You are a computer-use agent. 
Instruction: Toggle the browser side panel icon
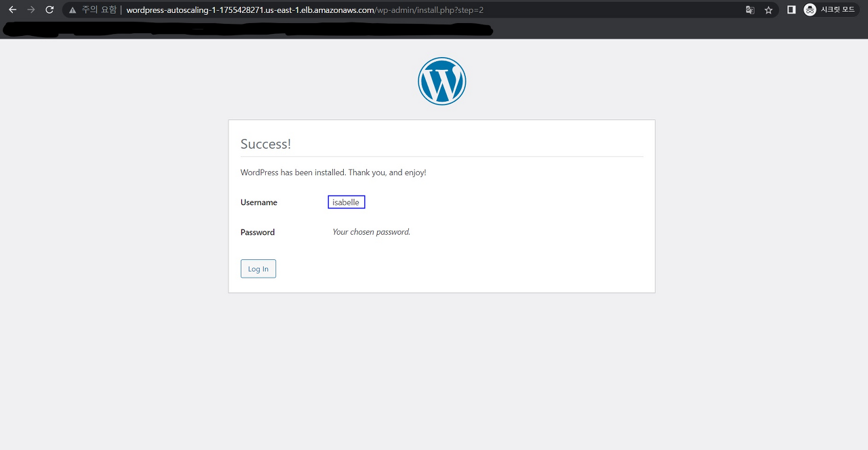point(791,10)
